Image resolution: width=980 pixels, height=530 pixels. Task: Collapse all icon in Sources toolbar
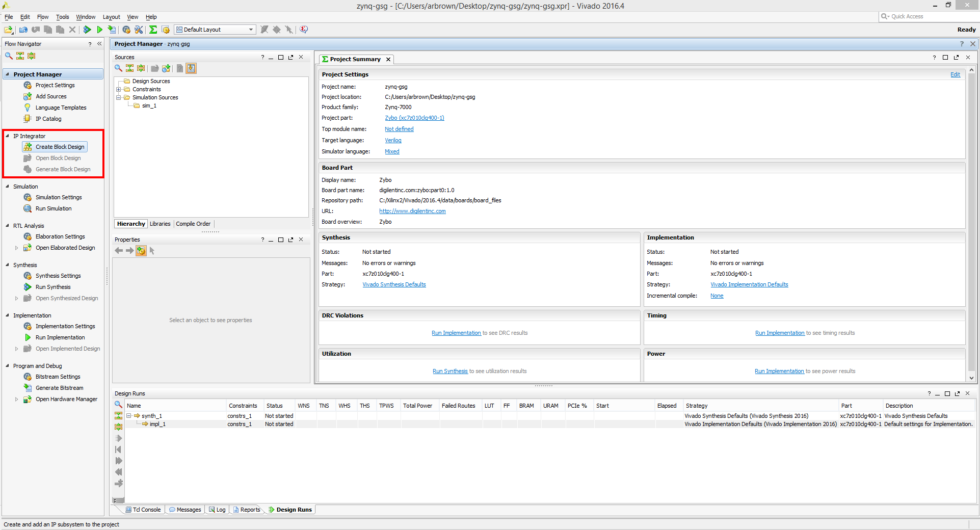coord(130,68)
